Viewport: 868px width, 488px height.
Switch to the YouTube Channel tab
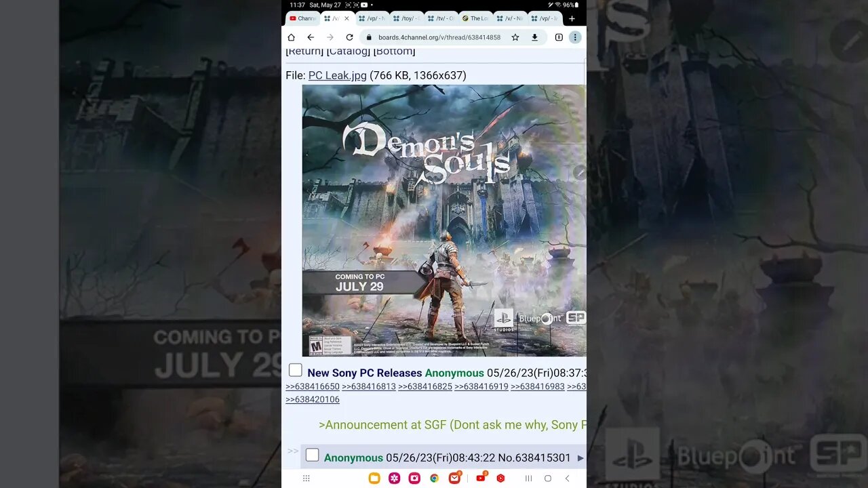tap(302, 18)
